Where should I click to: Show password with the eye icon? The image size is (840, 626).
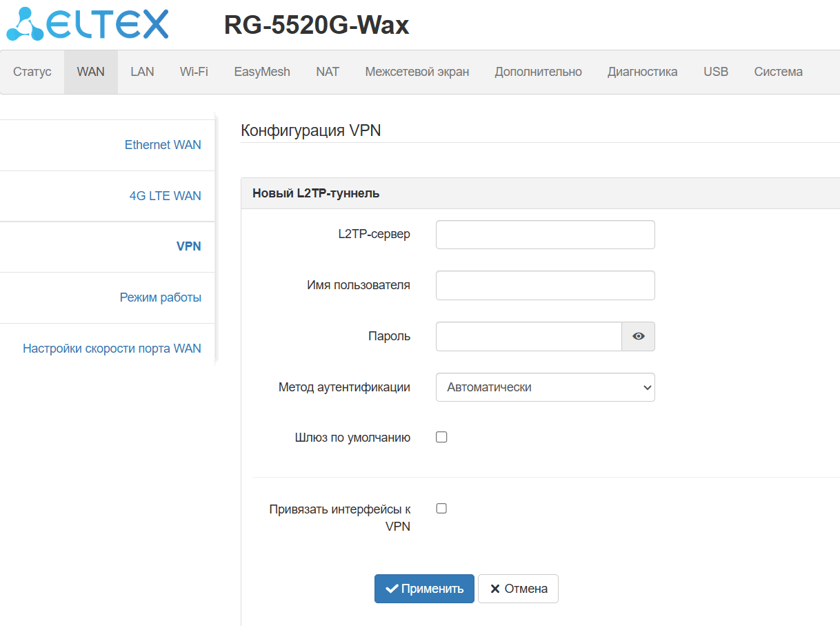point(639,336)
